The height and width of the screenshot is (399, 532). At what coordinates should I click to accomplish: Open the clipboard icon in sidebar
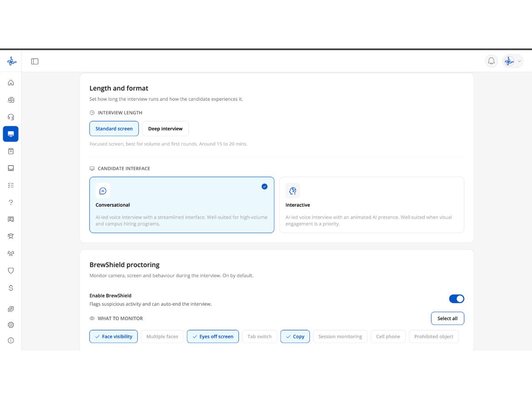11,151
